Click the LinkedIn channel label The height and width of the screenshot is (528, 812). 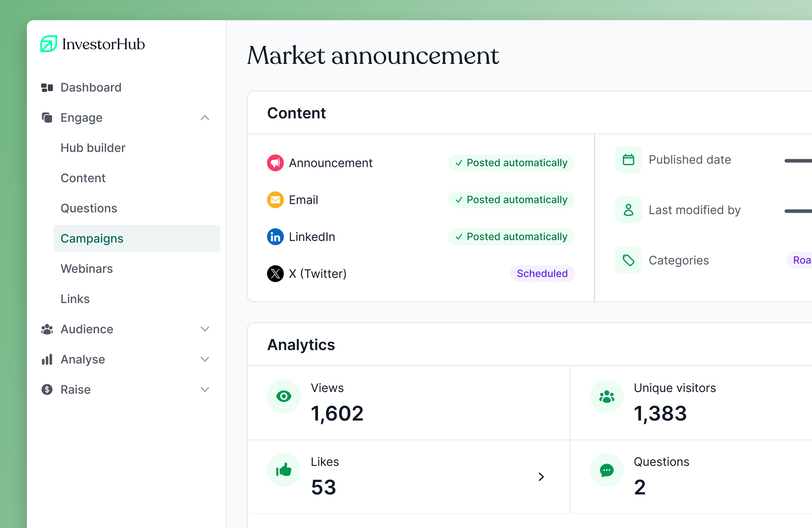pyautogui.click(x=312, y=237)
